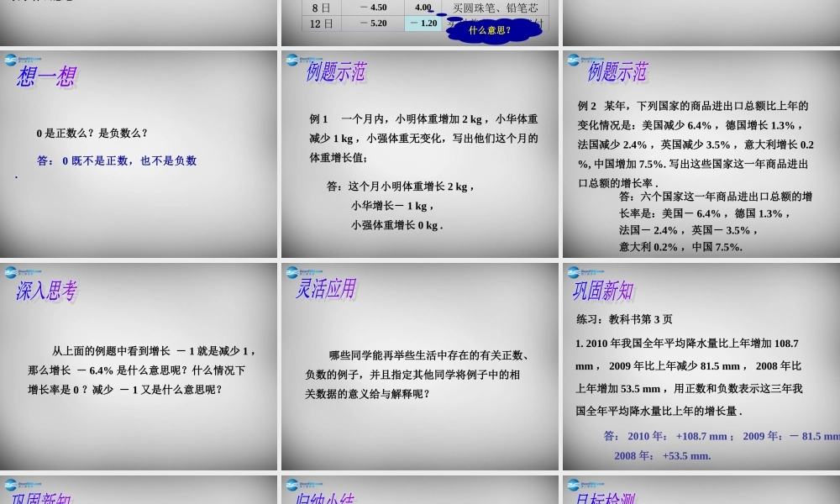Open the 例2 商品进出口总额 example slide
840x504 pixels.
click(701, 155)
